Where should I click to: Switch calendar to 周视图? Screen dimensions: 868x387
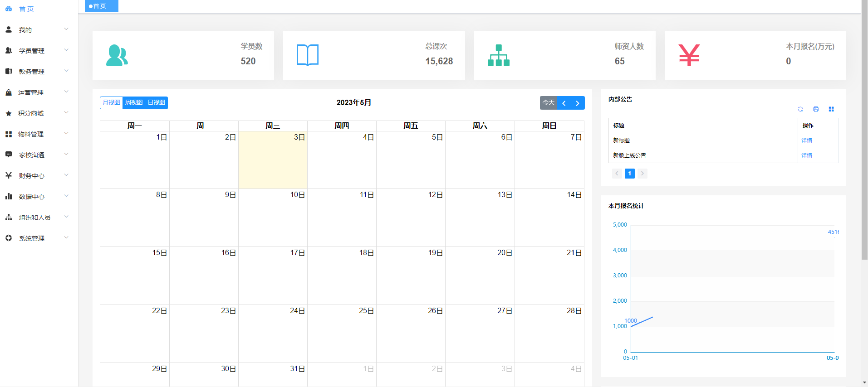pos(134,103)
